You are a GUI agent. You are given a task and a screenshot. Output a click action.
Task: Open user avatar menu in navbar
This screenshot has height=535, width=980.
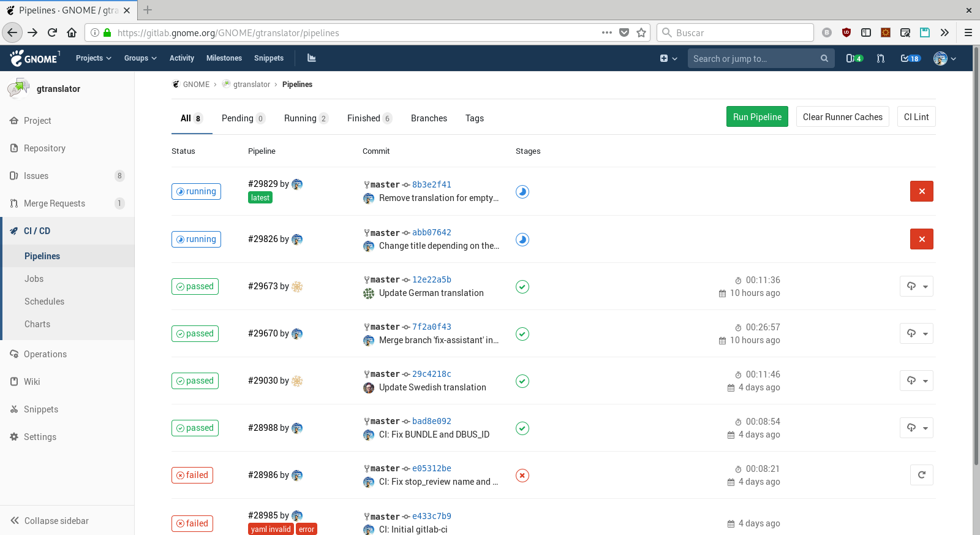coord(944,58)
